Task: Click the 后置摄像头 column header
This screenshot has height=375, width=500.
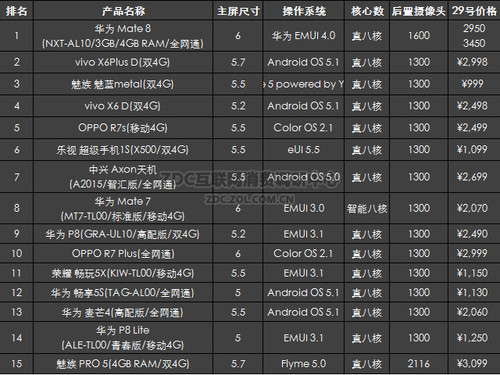Action: [418, 11]
